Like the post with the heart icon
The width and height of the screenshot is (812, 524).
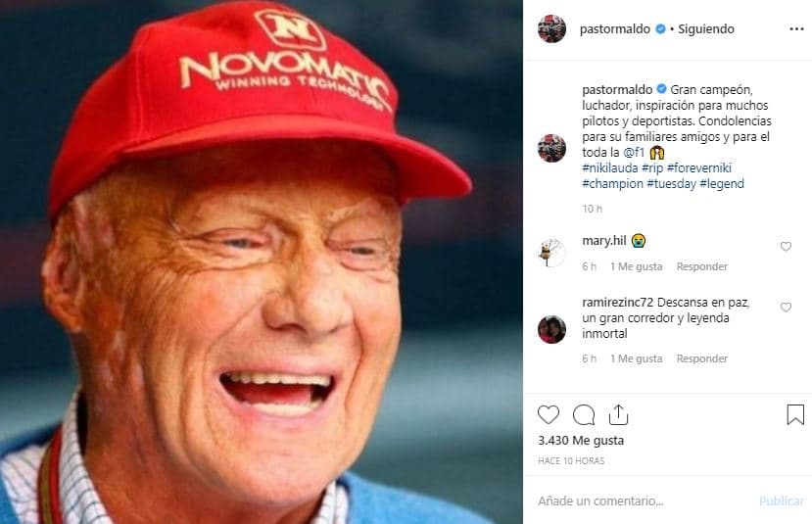point(549,414)
